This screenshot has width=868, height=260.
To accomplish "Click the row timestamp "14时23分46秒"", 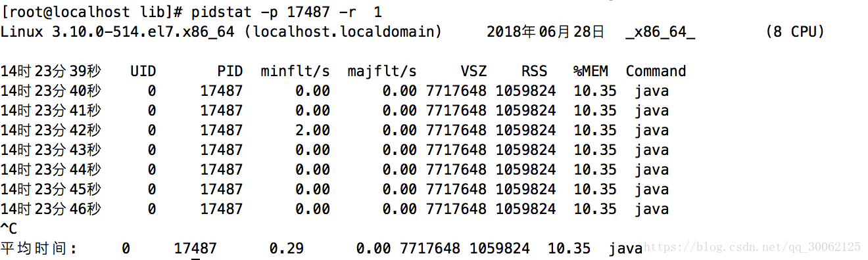I will [x=51, y=209].
